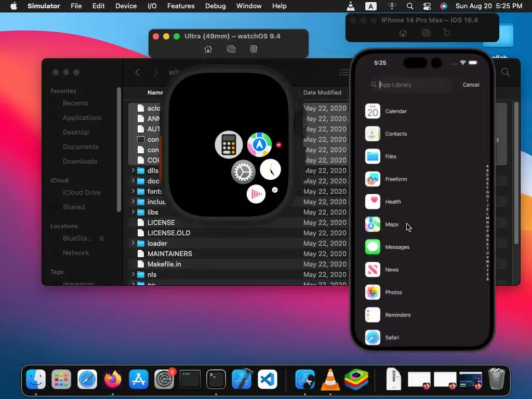Open Visual Studio Code from the Dock
This screenshot has height=399, width=532.
[268, 379]
